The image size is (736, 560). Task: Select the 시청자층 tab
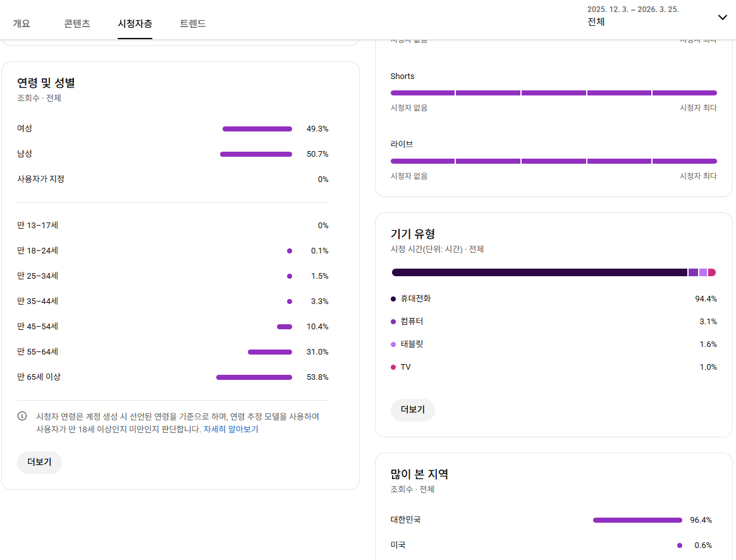135,23
